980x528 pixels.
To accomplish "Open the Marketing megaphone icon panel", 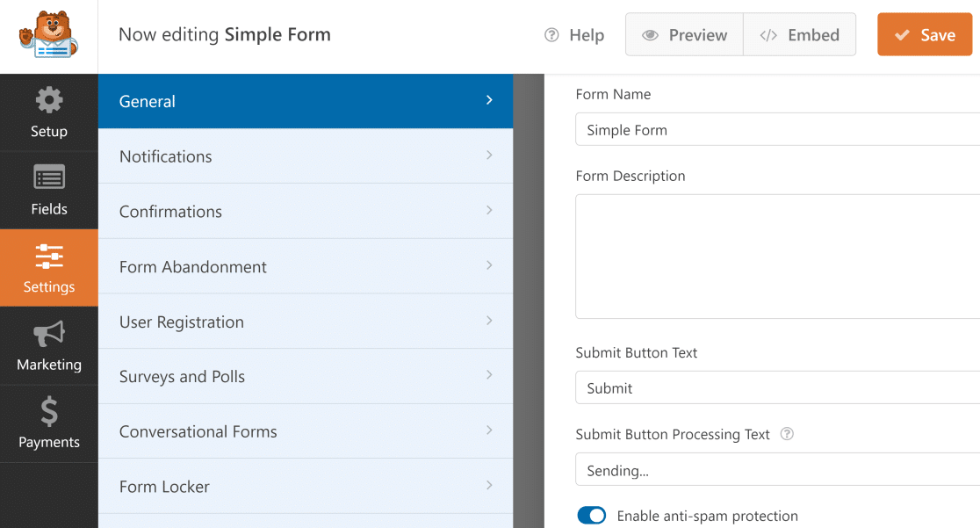I will [49, 334].
